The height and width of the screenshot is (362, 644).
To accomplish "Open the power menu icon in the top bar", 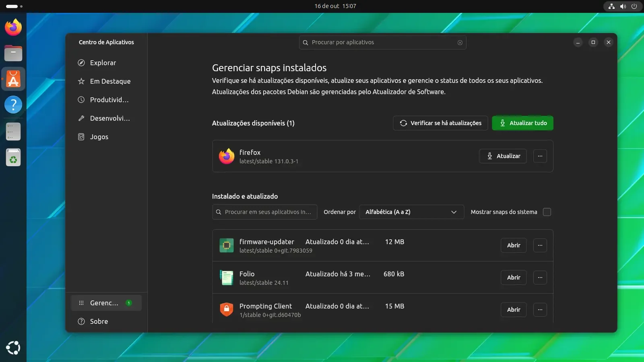I will [634, 6].
